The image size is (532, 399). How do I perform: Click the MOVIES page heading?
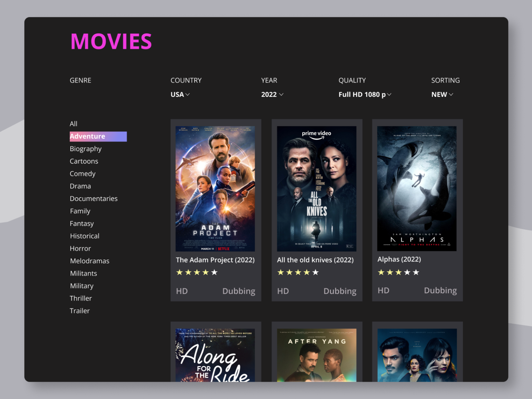111,42
